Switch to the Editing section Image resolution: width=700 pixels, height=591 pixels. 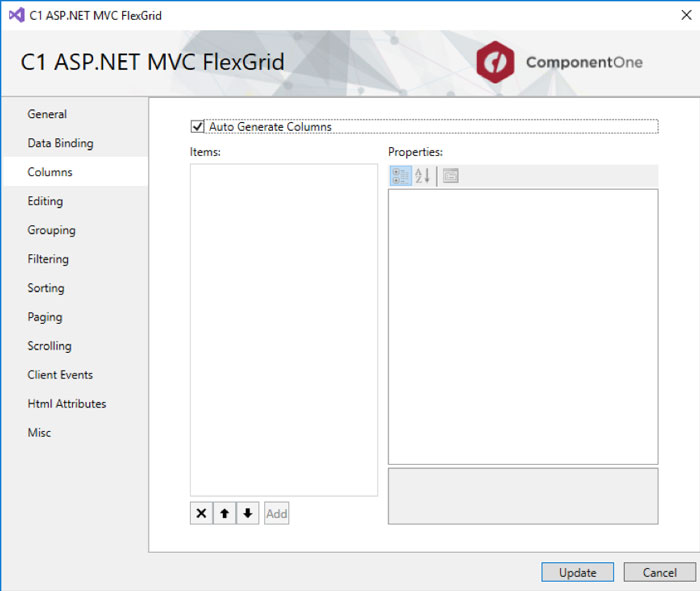click(x=75, y=201)
